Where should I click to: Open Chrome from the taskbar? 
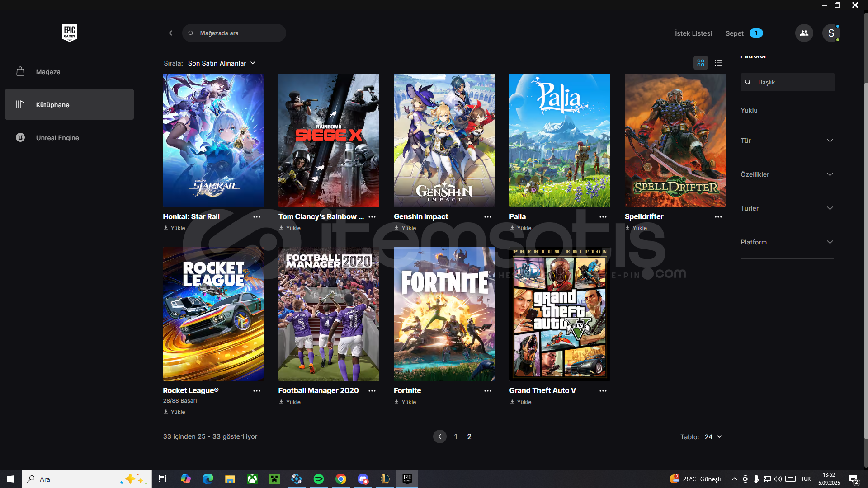(x=341, y=479)
